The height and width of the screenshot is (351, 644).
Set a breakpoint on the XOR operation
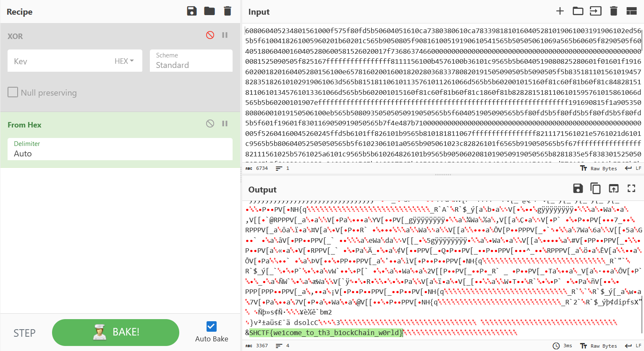pyautogui.click(x=225, y=35)
